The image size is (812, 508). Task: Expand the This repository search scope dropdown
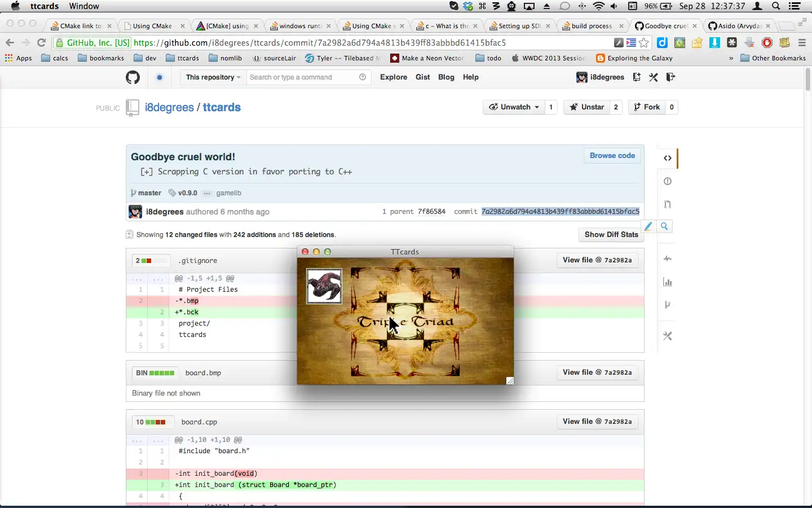[x=213, y=77]
